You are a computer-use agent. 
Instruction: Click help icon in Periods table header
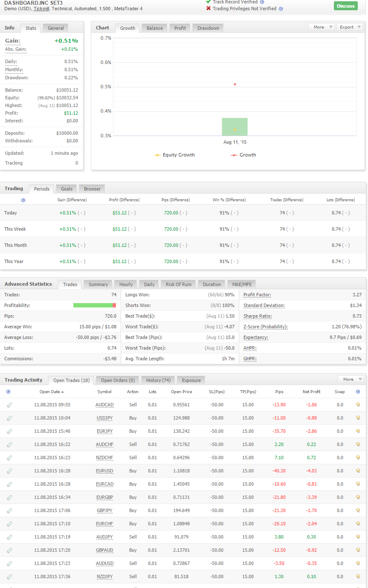[x=23, y=200]
